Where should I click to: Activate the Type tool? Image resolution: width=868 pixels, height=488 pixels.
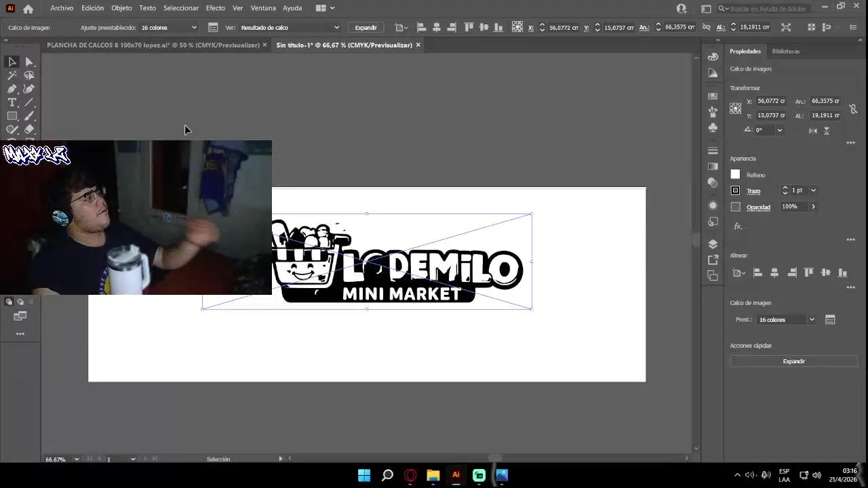click(12, 102)
